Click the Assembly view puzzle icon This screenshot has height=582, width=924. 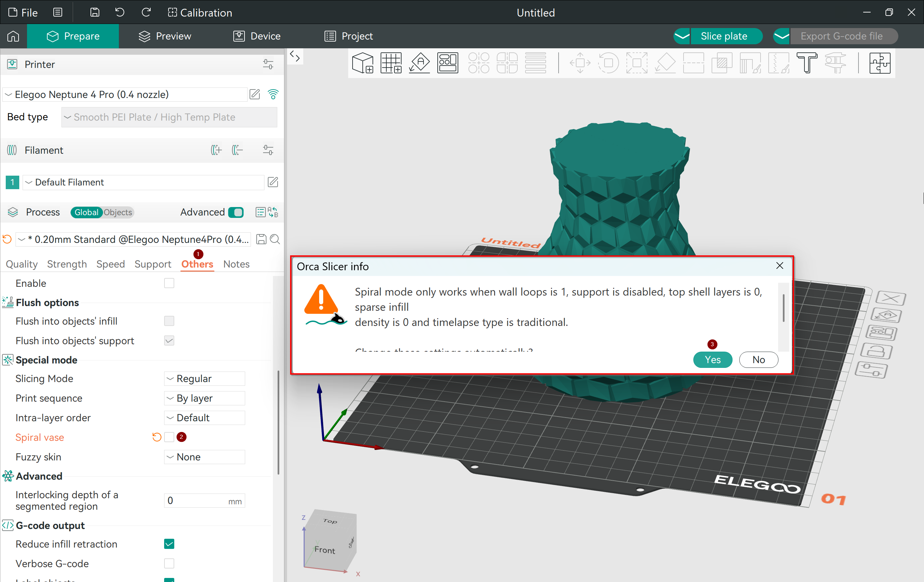click(879, 62)
